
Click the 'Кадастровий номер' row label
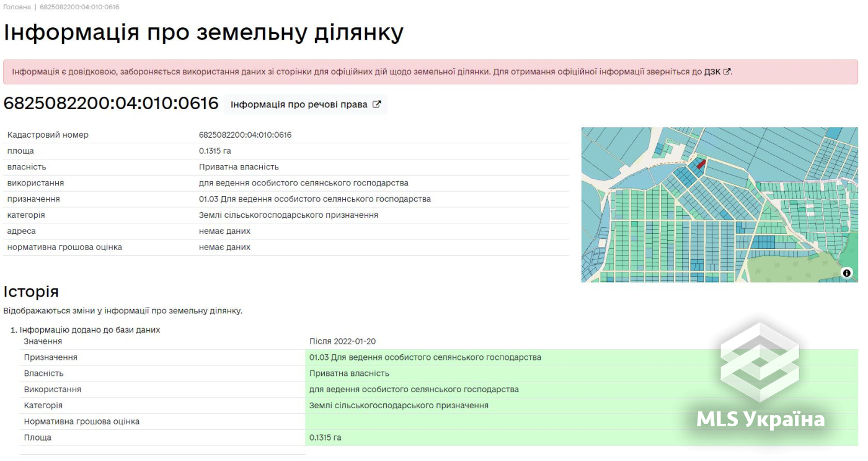48,135
